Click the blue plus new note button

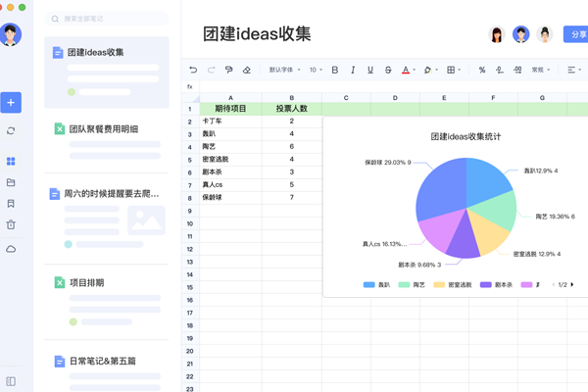click(11, 102)
